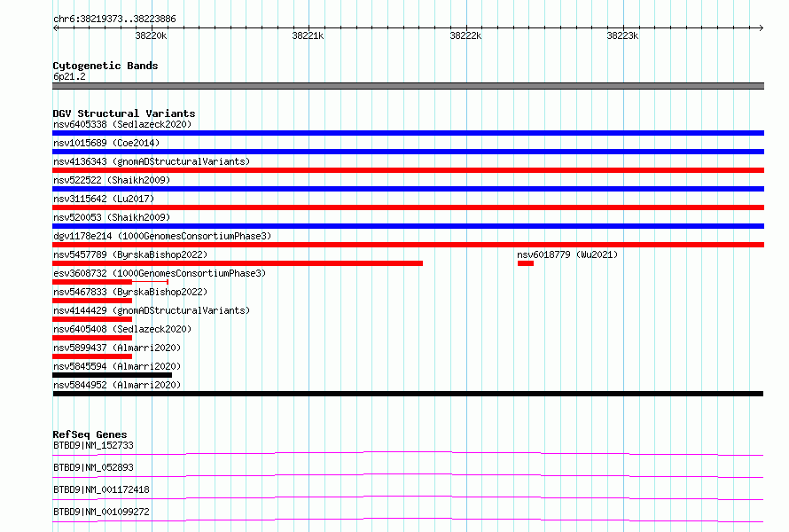
Task: Click the 38220k ruler tick label
Action: [151, 35]
